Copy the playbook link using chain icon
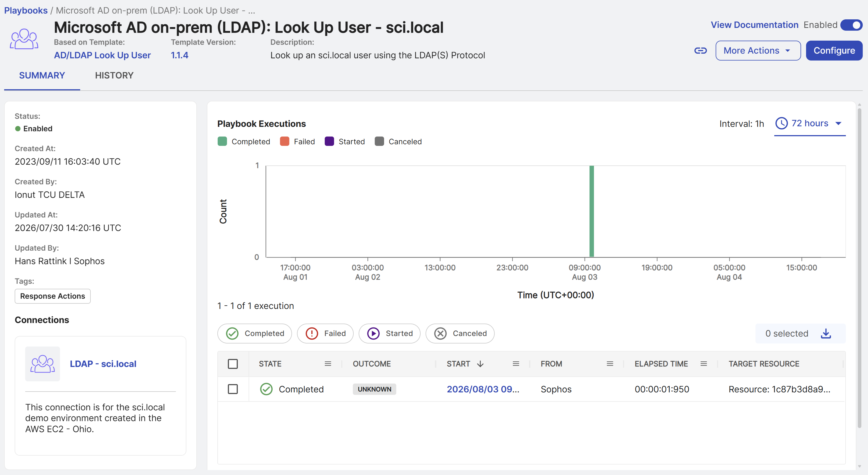This screenshot has width=868, height=475. tap(700, 51)
